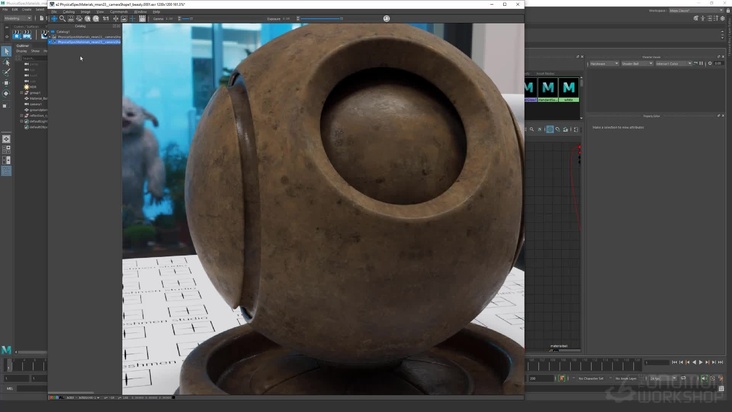Viewport: 732px width, 412px height.
Task: Float the Material Viewer panel using its pencil icon
Action: pyautogui.click(x=718, y=57)
